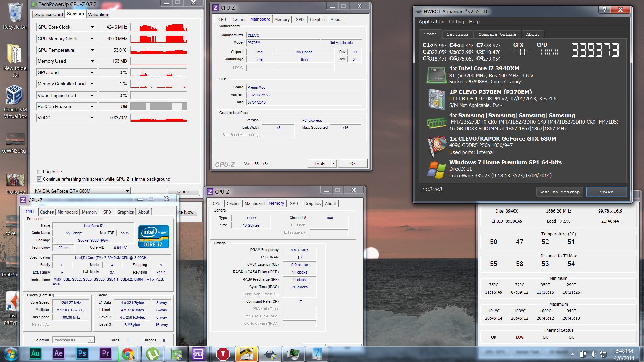Switch to the purple CPU-Z taskbar icon
644x362 pixels.
pos(199,354)
